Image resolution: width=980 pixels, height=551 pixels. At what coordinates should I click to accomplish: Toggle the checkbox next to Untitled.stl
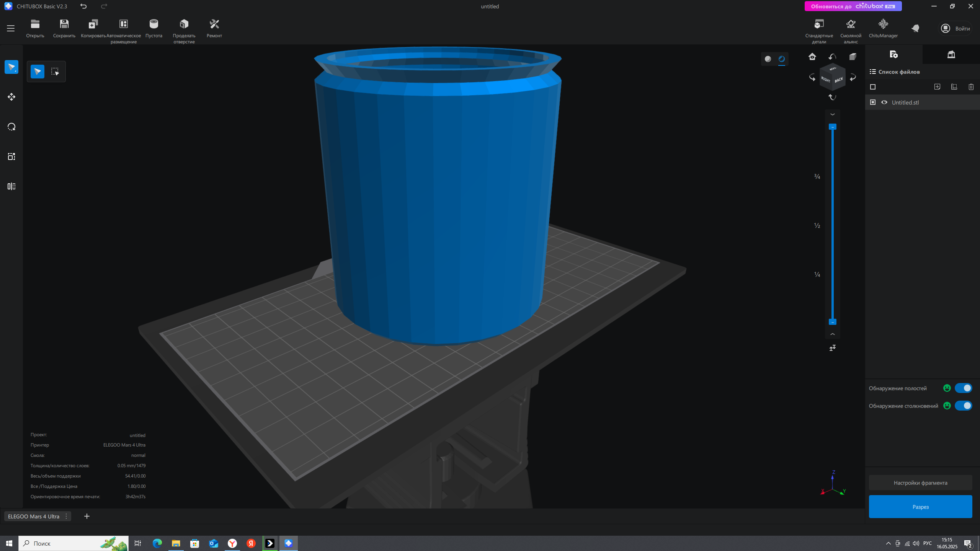pos(873,102)
